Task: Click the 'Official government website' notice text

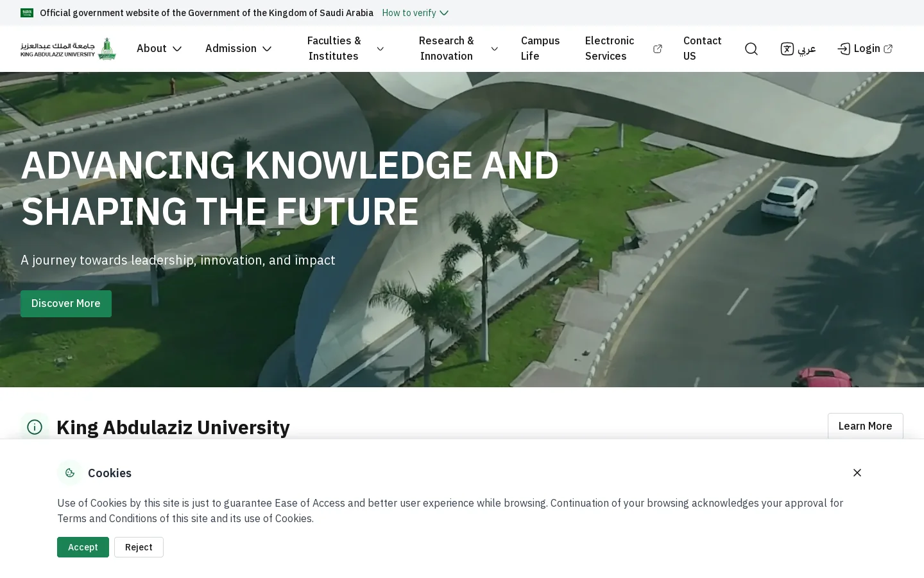Action: [207, 13]
